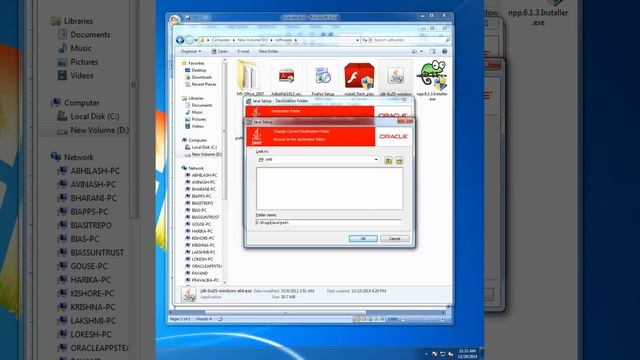Click E-mail in the Explorer toolbar

point(243,51)
